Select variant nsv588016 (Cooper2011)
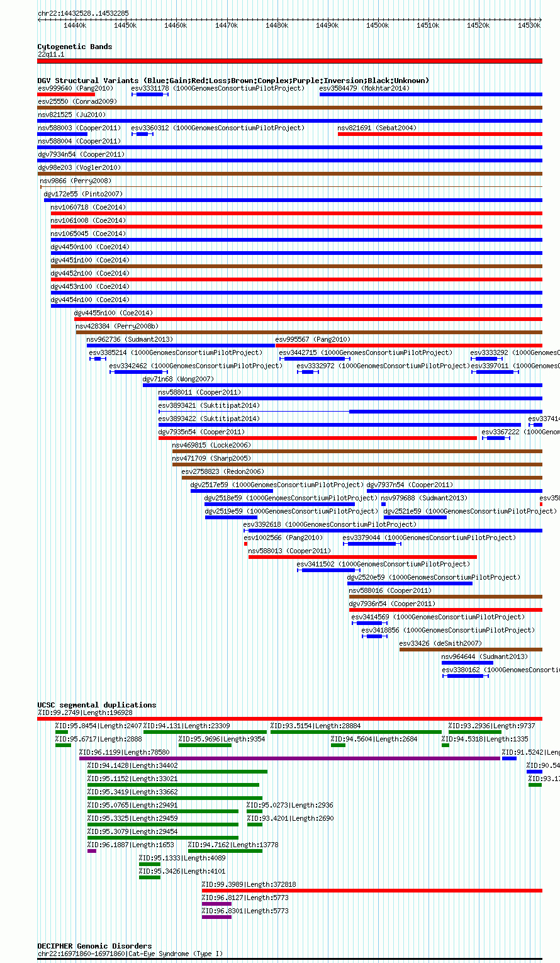Screen dimensions: 560x963 [445, 597]
